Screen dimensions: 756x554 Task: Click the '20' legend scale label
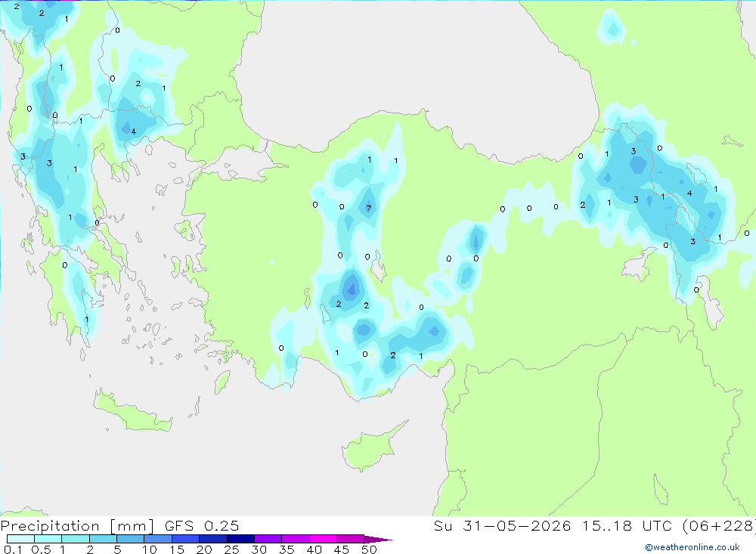[204, 549]
